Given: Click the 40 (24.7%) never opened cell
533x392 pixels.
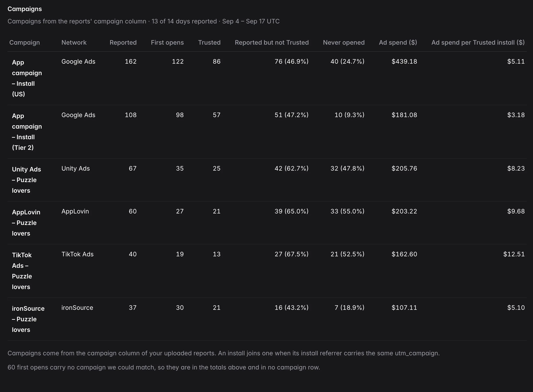Looking at the screenshot, I should [x=347, y=61].
